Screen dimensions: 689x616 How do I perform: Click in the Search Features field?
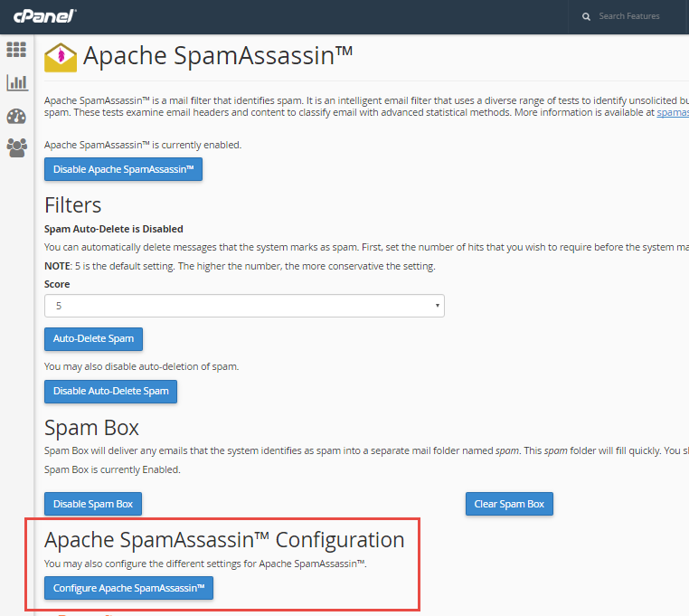pyautogui.click(x=633, y=16)
